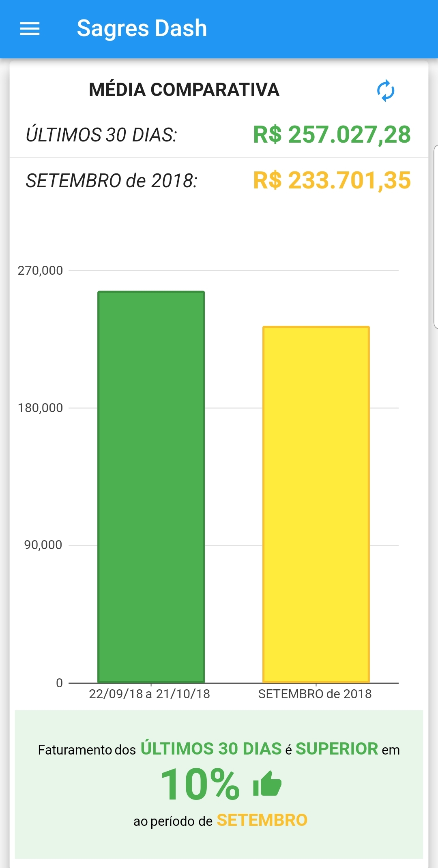Tap the 90,000 axis value
Screen dimensions: 438x868
pyautogui.click(x=43, y=545)
